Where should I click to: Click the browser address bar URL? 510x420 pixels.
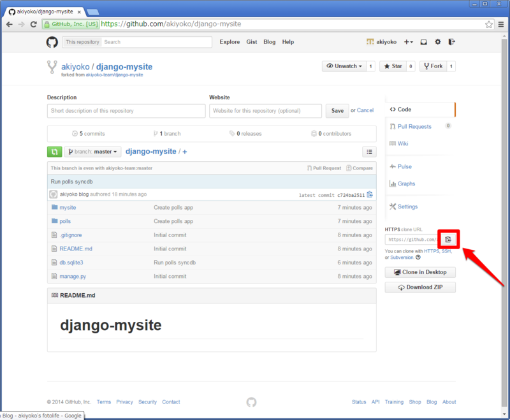click(x=171, y=24)
